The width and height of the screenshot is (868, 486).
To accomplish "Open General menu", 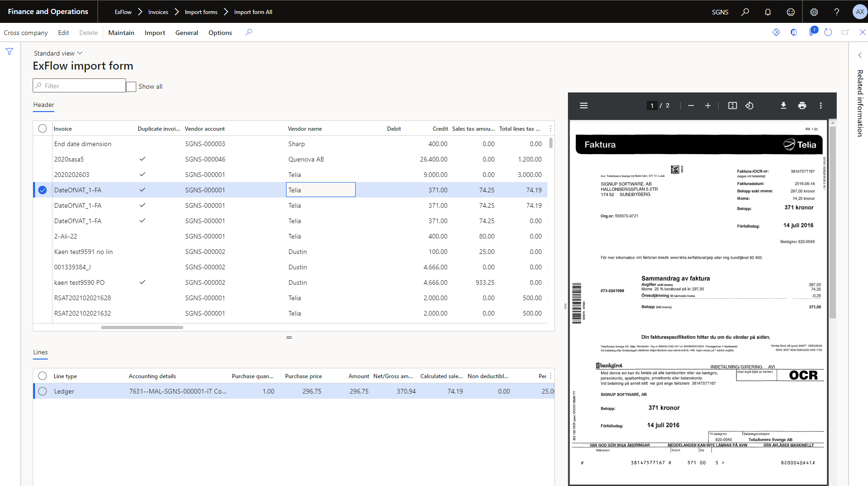I will click(x=187, y=33).
